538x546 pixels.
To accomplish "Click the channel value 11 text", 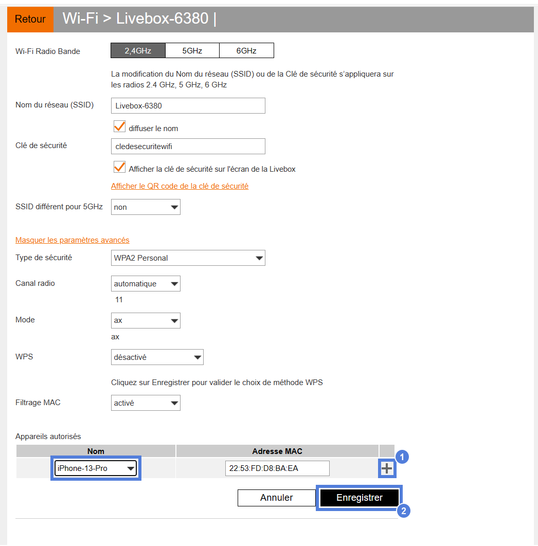I will point(119,299).
